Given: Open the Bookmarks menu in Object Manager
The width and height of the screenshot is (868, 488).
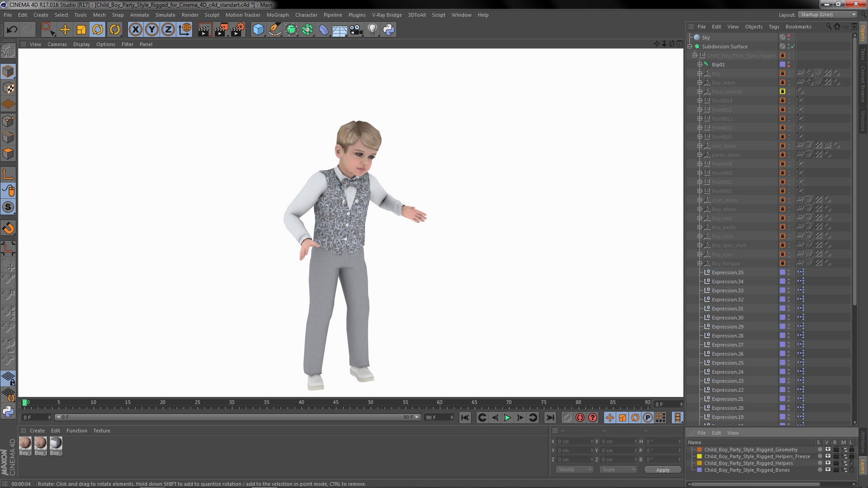Looking at the screenshot, I should pos(798,27).
